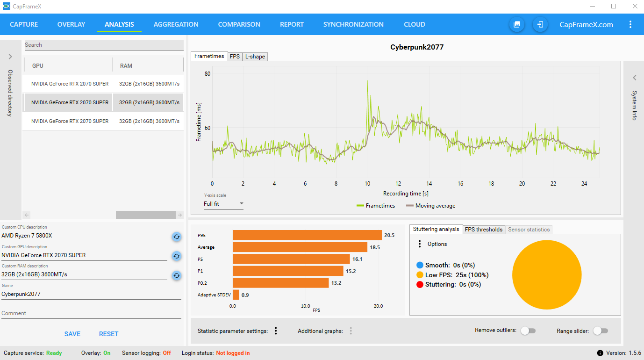Click the Not logged in status text
The image size is (644, 360).
tap(233, 353)
